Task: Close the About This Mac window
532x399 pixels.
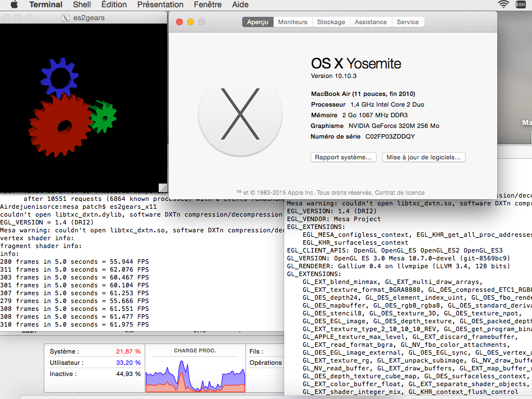Action: pyautogui.click(x=179, y=22)
